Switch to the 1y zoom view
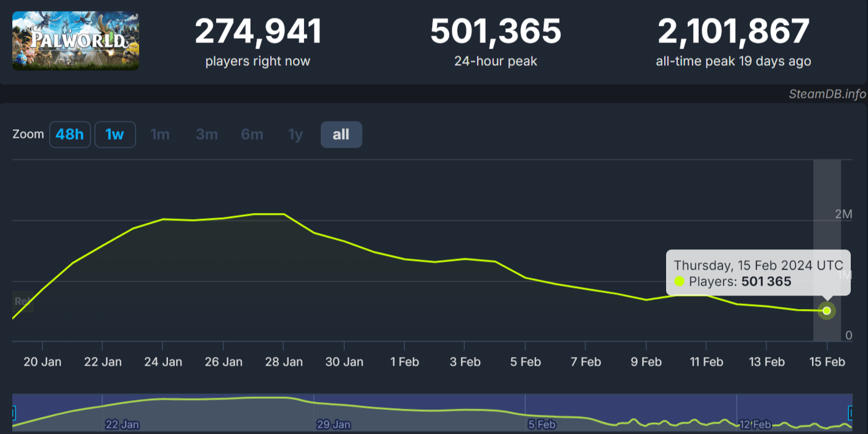Image resolution: width=868 pixels, height=434 pixels. tap(295, 134)
